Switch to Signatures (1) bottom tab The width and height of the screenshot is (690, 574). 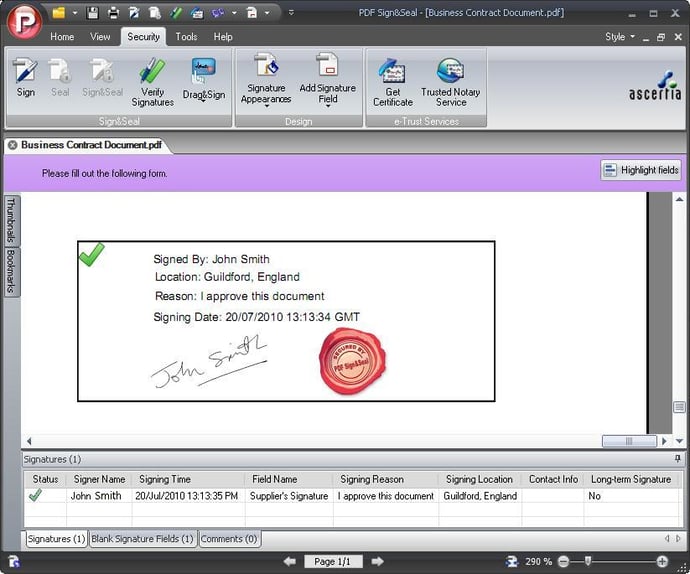point(56,539)
